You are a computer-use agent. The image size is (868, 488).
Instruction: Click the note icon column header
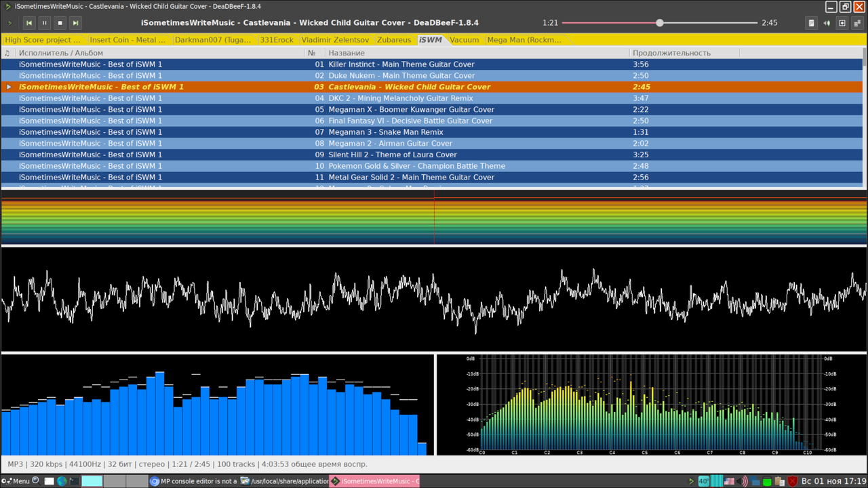click(x=7, y=53)
